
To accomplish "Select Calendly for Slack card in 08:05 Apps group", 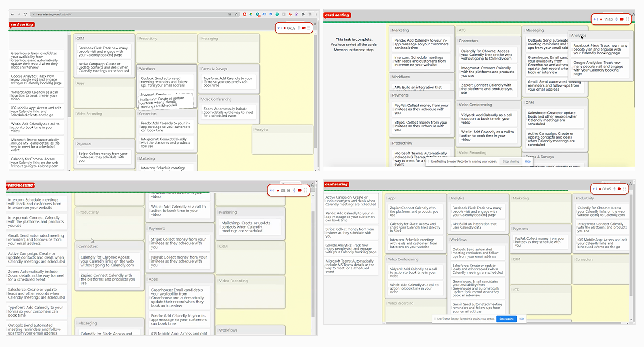I will pyautogui.click(x=415, y=227).
